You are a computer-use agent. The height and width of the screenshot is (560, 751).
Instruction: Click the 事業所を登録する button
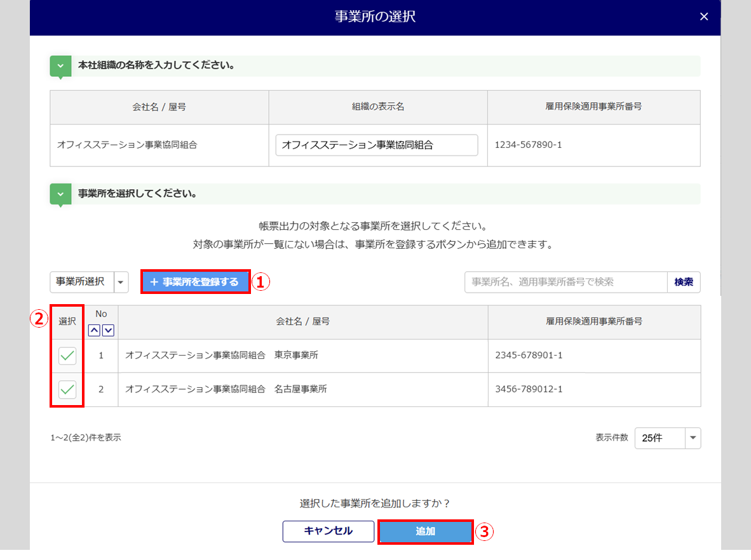[195, 282]
